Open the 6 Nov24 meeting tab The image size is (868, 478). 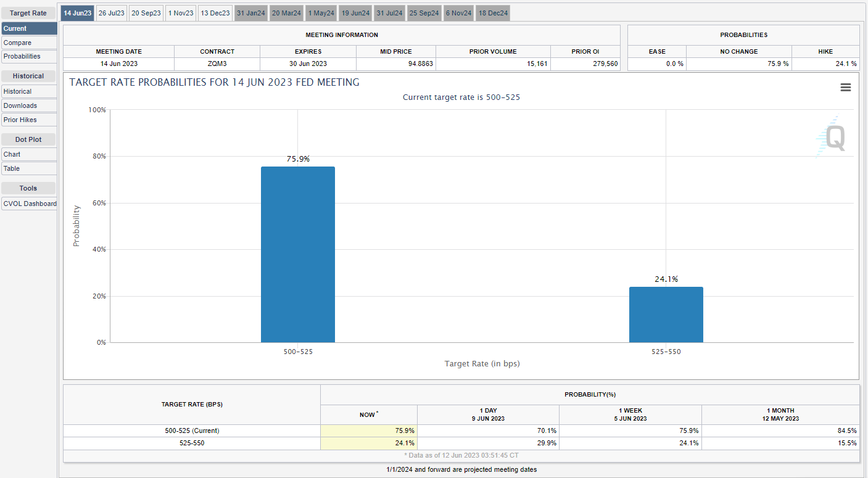pyautogui.click(x=458, y=13)
